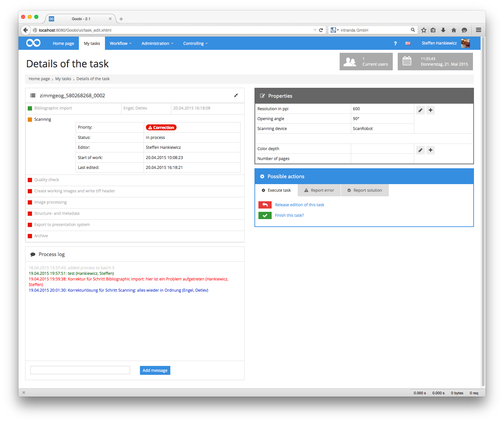Click the ScanRobot scanning device value
Screen dimensions: 504x423
click(363, 129)
